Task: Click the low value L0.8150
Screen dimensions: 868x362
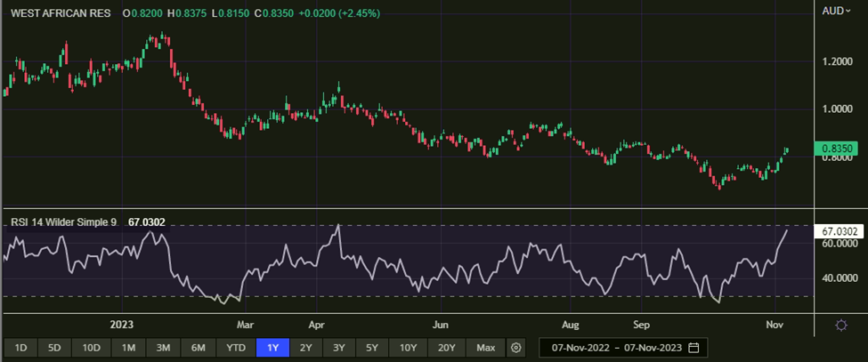Action: pos(231,12)
